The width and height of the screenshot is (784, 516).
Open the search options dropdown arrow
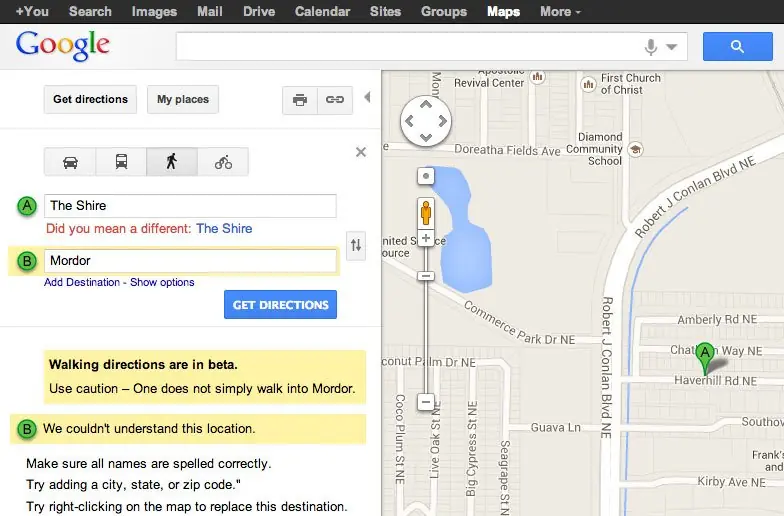click(672, 47)
